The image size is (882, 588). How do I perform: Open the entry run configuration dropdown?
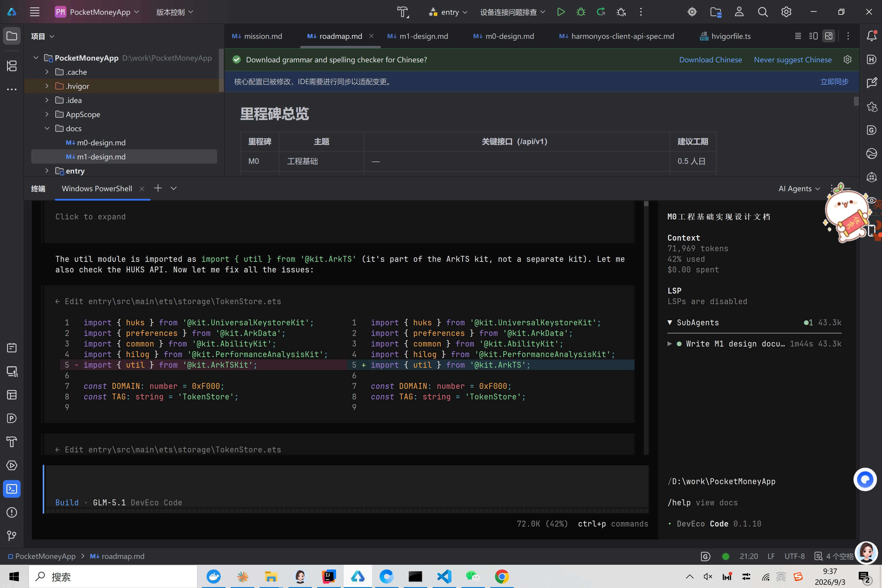(x=448, y=12)
